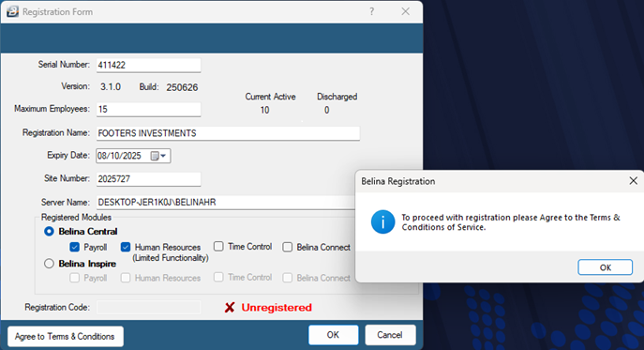Enable Belina Connect under Belina Central
The height and width of the screenshot is (350, 644).
click(288, 247)
